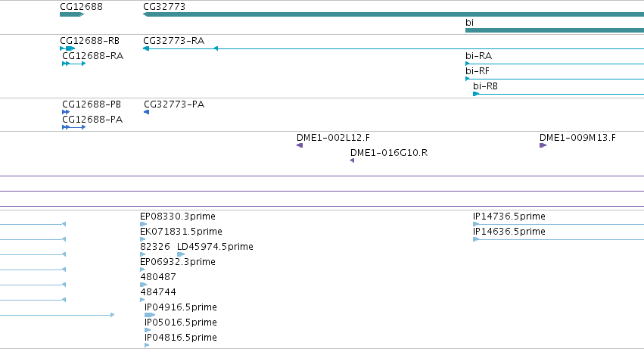Select EST label EK071831.5prime
644x349 pixels.
pyautogui.click(x=181, y=232)
